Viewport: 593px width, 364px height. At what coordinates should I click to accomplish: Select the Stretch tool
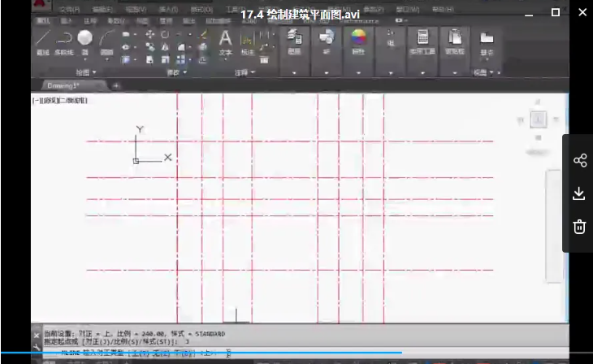[x=149, y=59]
